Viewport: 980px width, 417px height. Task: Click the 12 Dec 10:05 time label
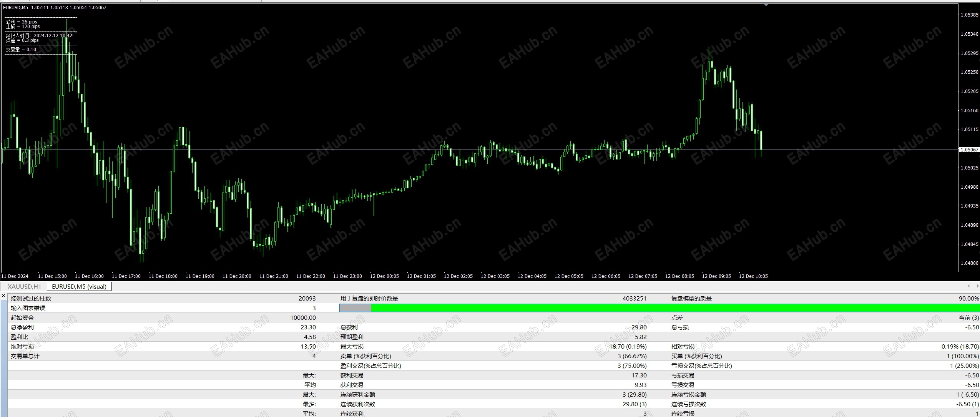pyautogui.click(x=753, y=276)
